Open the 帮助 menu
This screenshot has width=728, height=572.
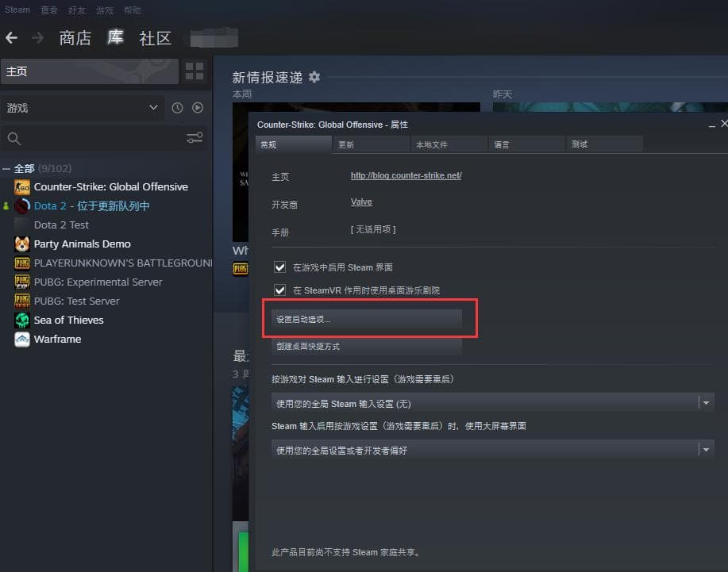click(133, 10)
